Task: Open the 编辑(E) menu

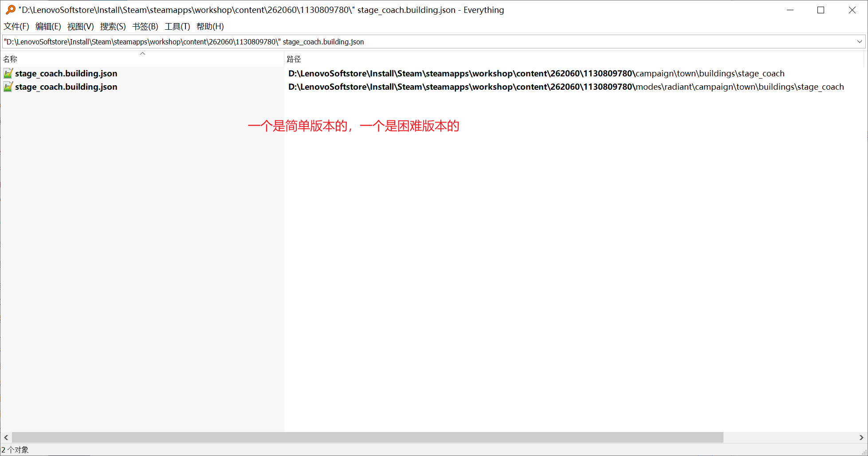Action: pyautogui.click(x=48, y=27)
